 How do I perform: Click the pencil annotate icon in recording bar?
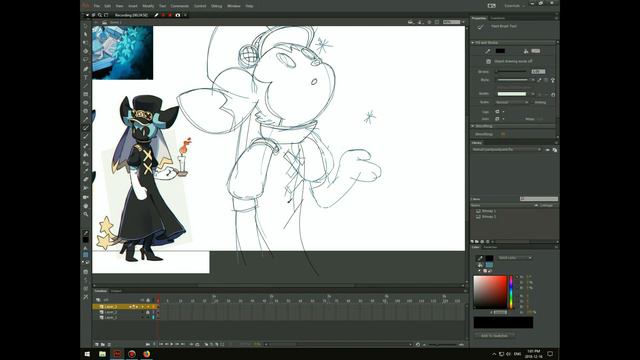pyautogui.click(x=156, y=15)
